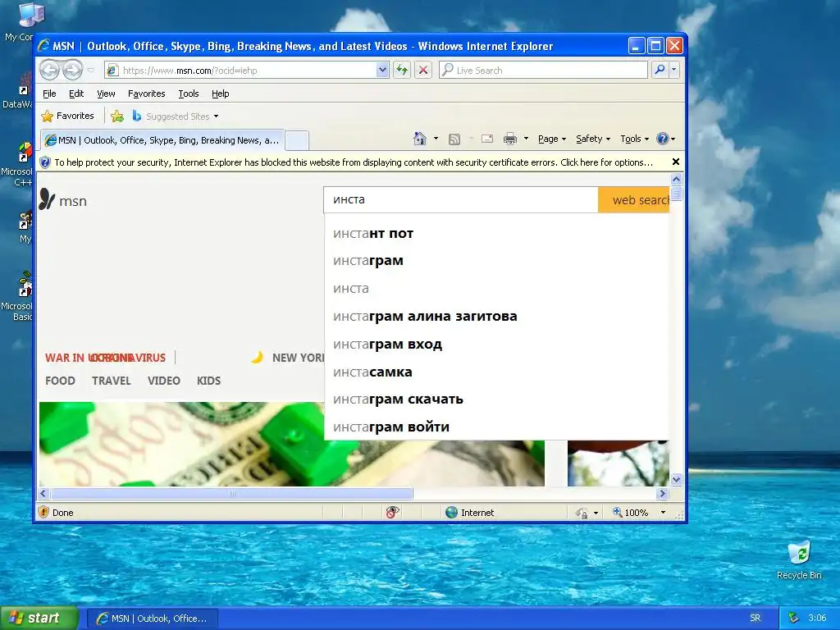Select suggestion инстаграм скачать
This screenshot has height=630, width=840.
pyautogui.click(x=496, y=399)
